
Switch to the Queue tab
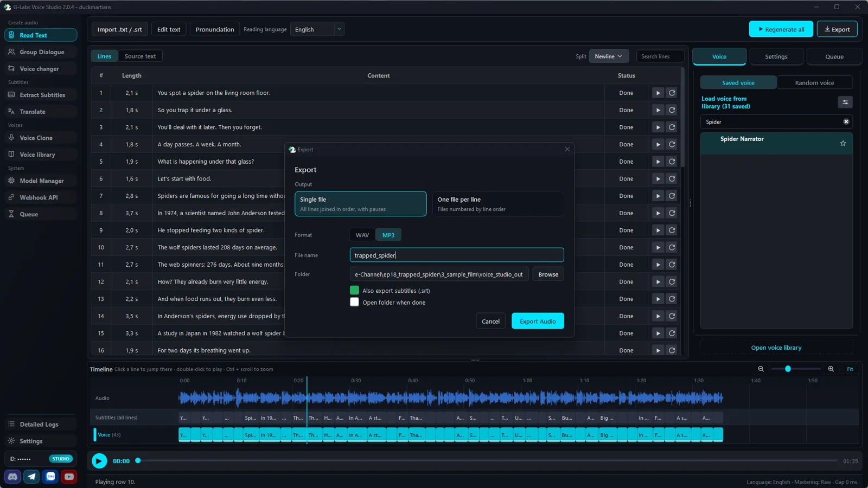(x=834, y=56)
